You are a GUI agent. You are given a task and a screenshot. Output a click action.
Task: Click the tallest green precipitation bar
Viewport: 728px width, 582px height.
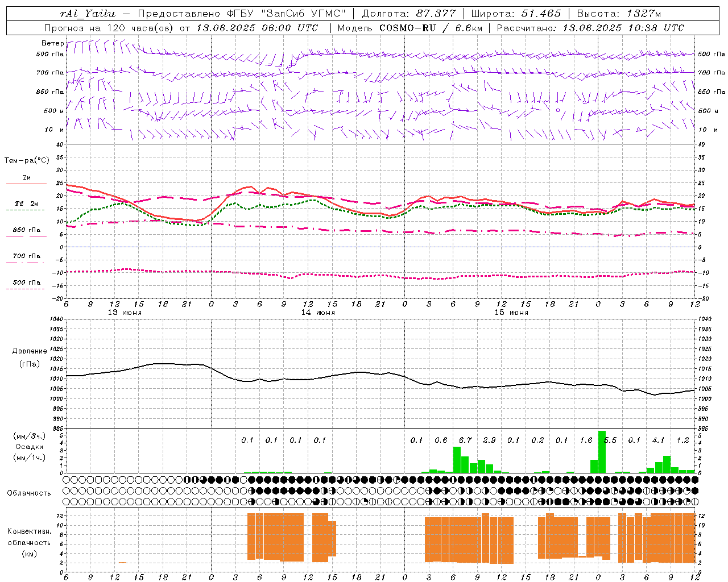tap(602, 452)
